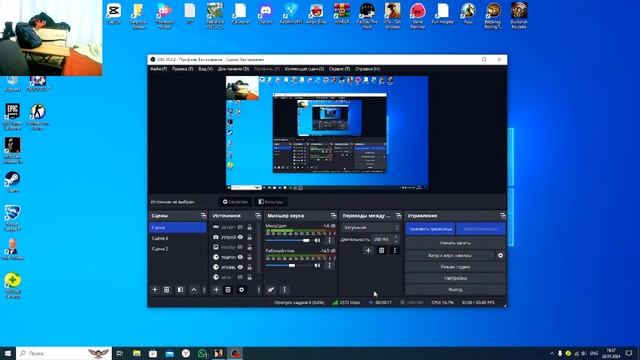Toggle visibility eye of fourth source row
Screen dimensions: 640x360
(x=240, y=257)
